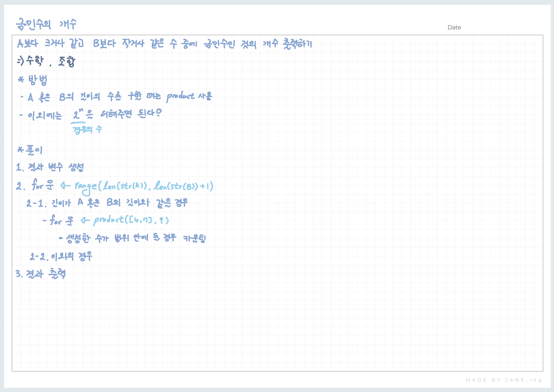Click the handwritten title 금민수의 개수
This screenshot has height=392, width=554.
[x=46, y=25]
